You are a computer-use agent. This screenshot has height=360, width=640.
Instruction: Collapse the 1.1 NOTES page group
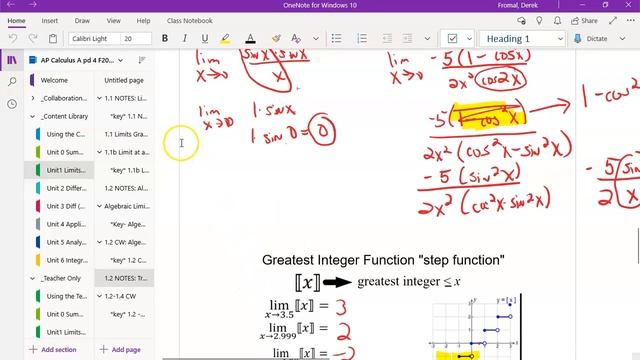pos(99,98)
